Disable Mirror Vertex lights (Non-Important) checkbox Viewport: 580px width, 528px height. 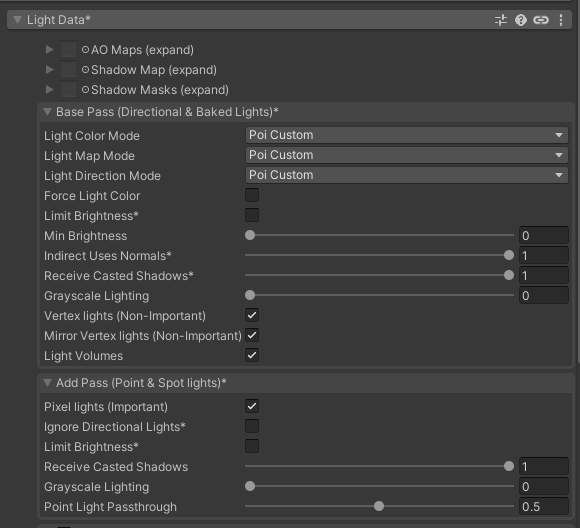(x=252, y=335)
